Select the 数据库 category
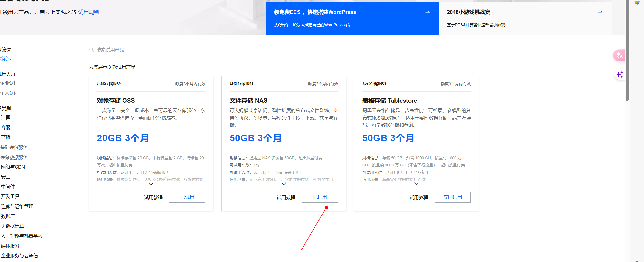Screen dimensions: 644x262 point(8,216)
